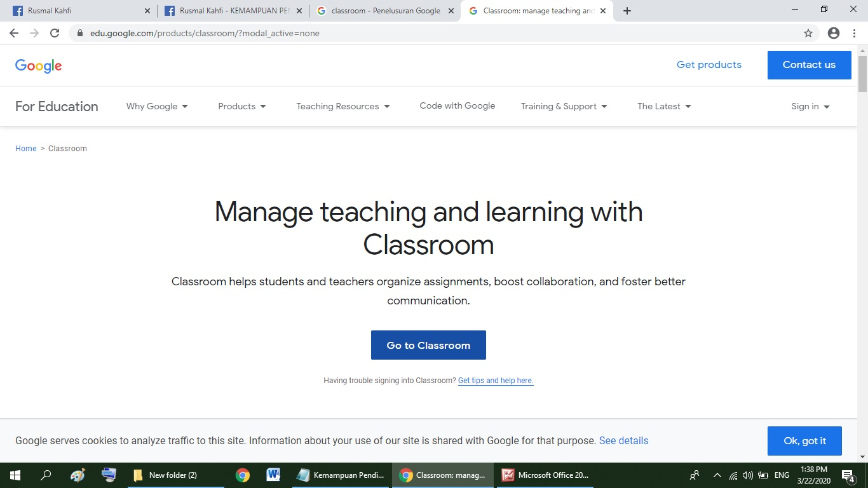
Task: Click the People icon in system tray
Action: [695, 475]
